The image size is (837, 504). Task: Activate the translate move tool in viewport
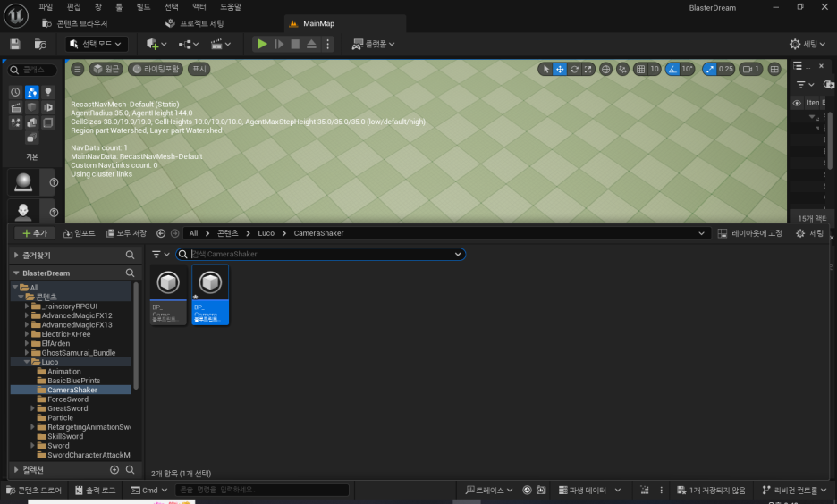[560, 69]
